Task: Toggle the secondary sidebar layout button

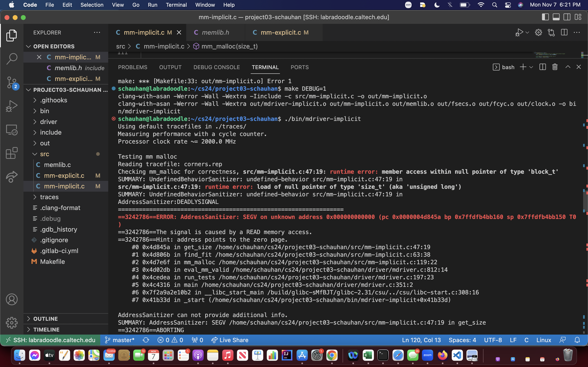Action: [567, 17]
